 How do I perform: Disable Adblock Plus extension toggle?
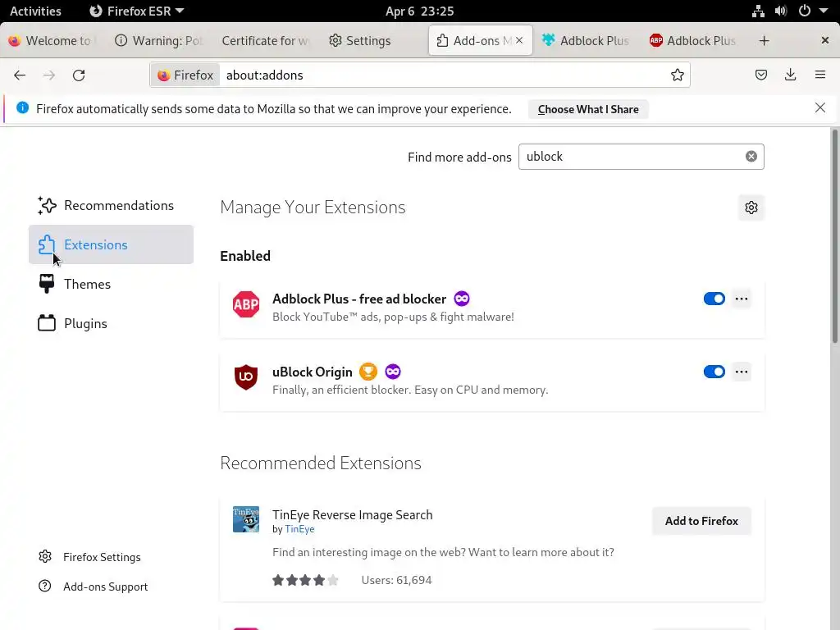pyautogui.click(x=714, y=299)
